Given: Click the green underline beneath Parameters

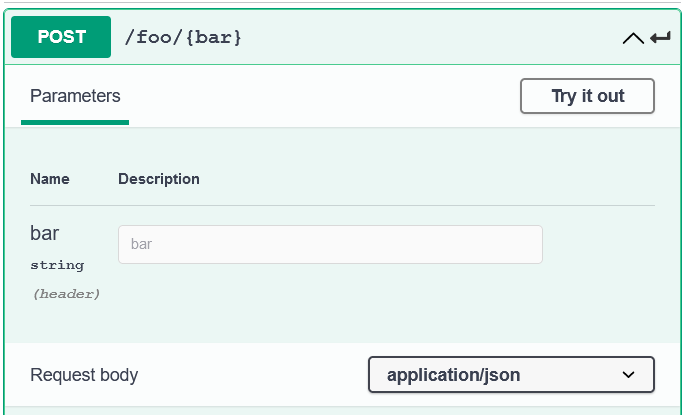Looking at the screenshot, I should pos(75,122).
